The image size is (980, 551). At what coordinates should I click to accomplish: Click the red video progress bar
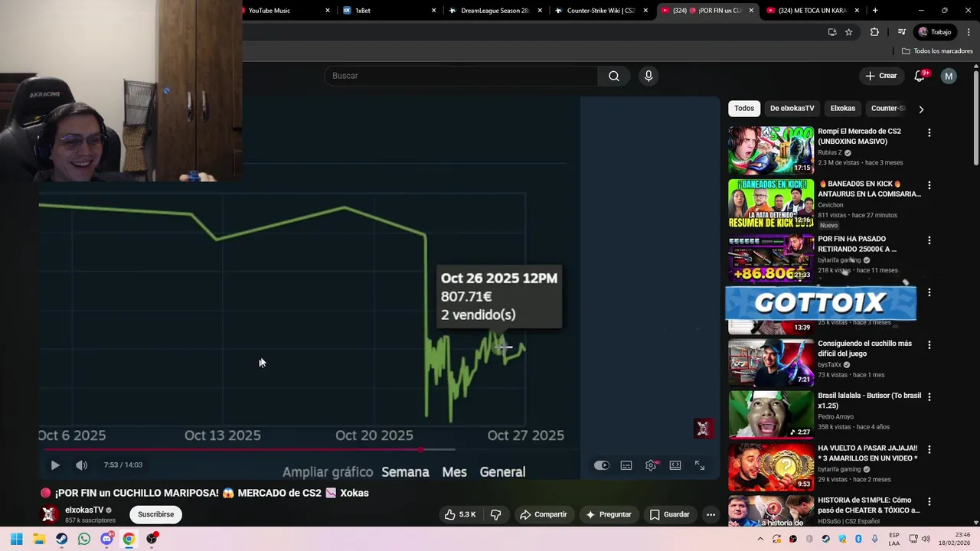pos(234,450)
